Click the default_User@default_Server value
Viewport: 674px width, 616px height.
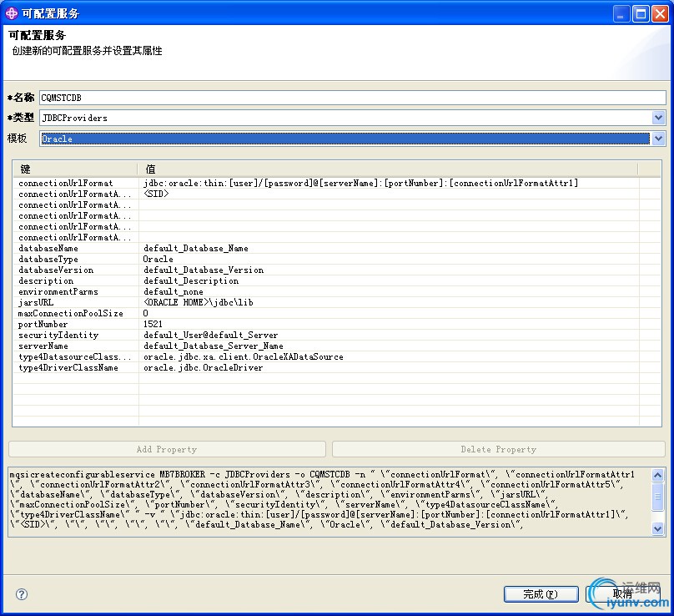tap(210, 335)
